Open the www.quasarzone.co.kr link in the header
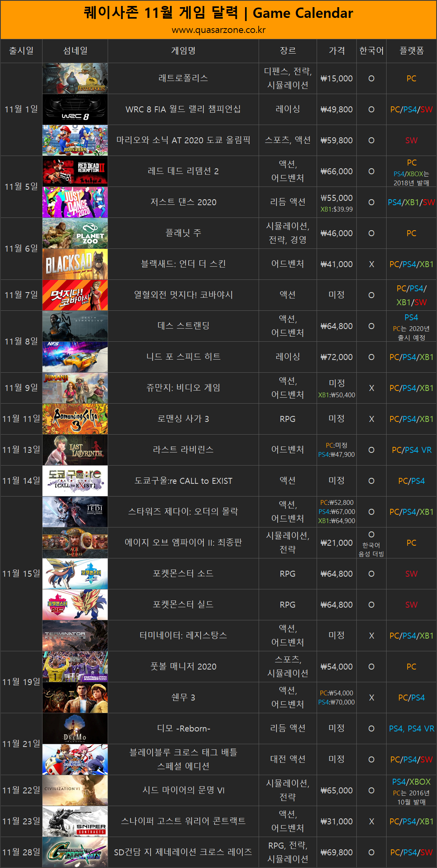 coord(218,30)
